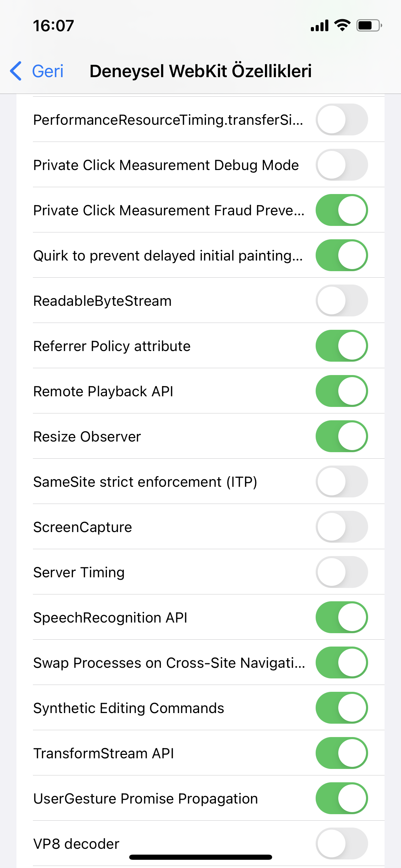Disable Resize Observer toggle

point(342,436)
